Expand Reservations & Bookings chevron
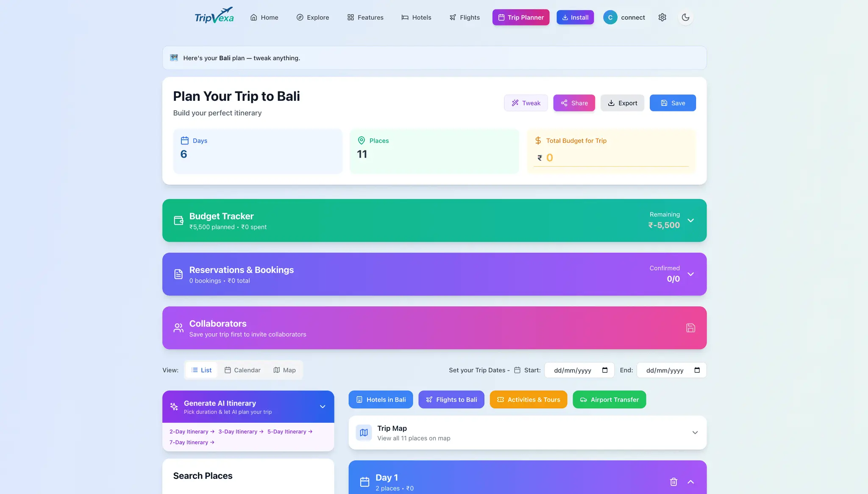Screen dimensions: 868x494 pos(691,274)
